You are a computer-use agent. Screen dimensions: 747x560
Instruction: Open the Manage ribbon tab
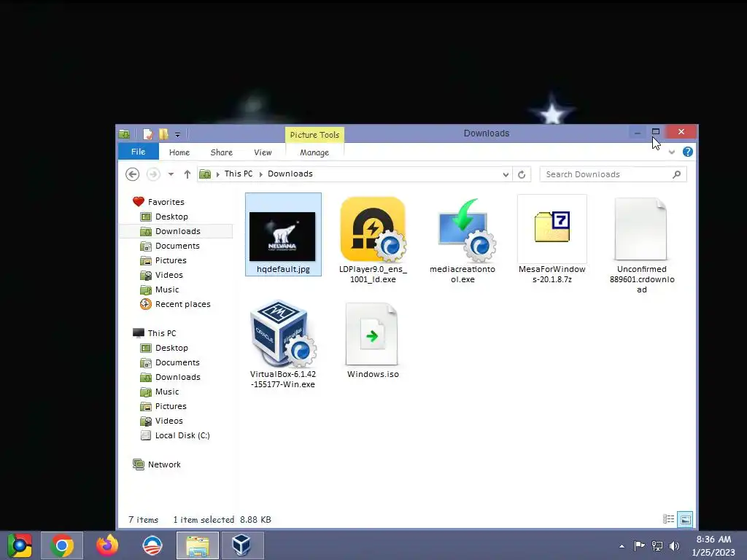coord(314,152)
